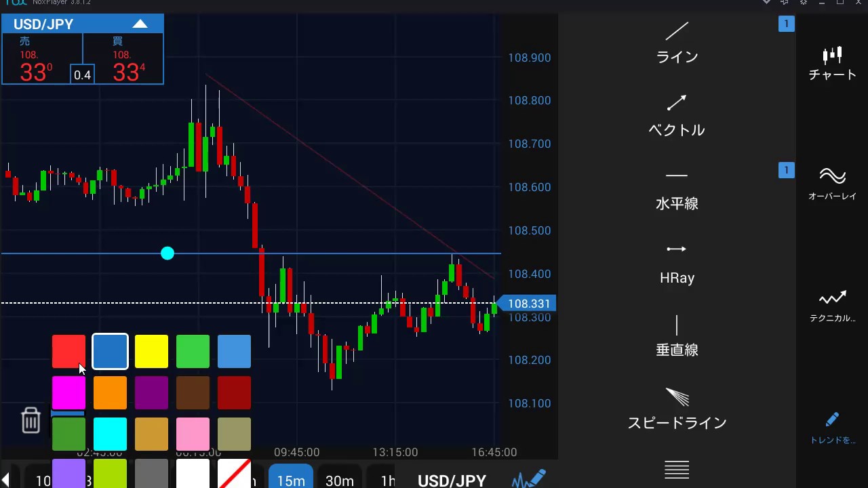Click the 13:15:00 time axis label
Image resolution: width=868 pixels, height=488 pixels.
tap(395, 452)
